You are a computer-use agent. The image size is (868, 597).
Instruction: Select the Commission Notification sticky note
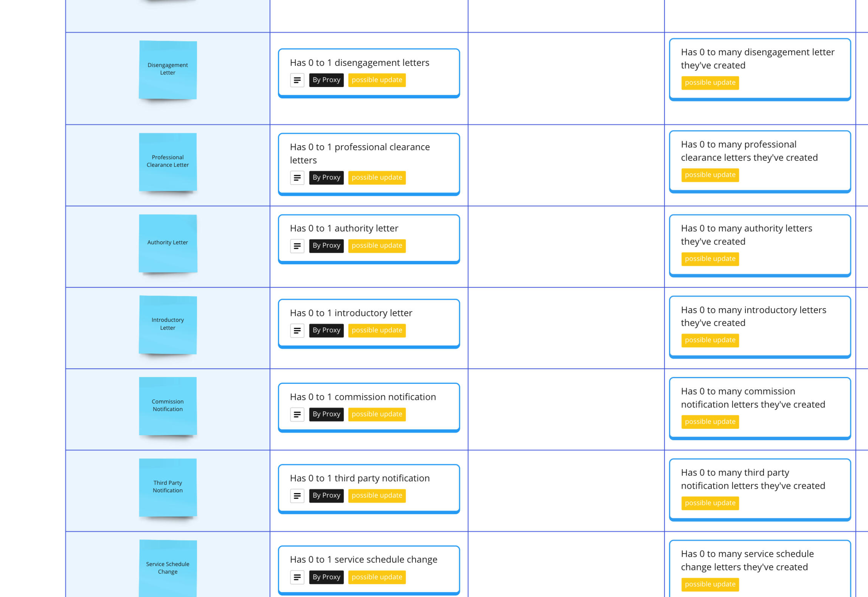click(x=168, y=406)
